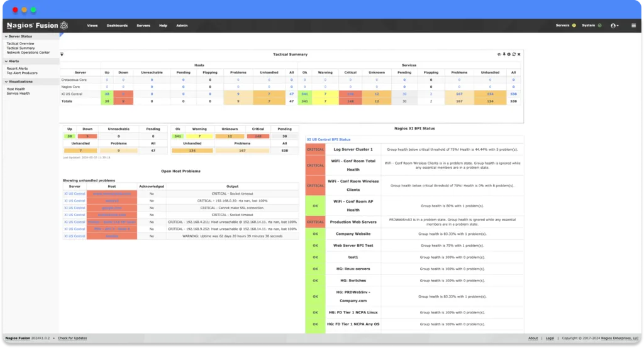Pin the Tactical Summary dashlet
This screenshot has width=644, height=348.
(504, 54)
